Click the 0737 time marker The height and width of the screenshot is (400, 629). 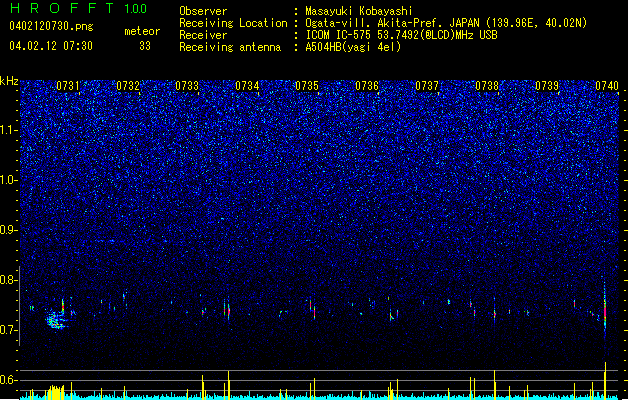(427, 86)
